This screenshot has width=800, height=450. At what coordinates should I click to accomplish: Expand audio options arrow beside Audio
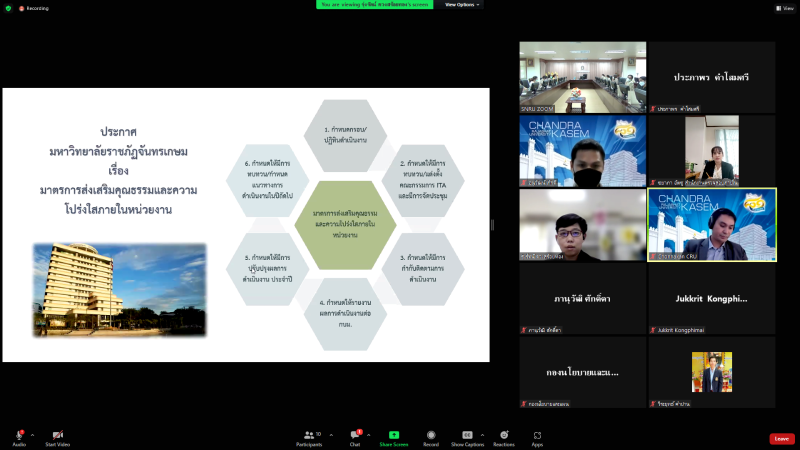pos(32,435)
